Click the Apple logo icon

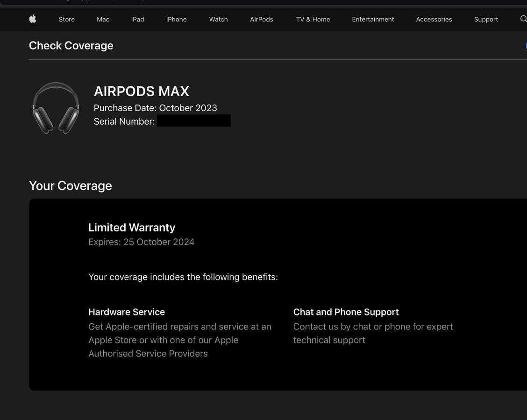33,19
